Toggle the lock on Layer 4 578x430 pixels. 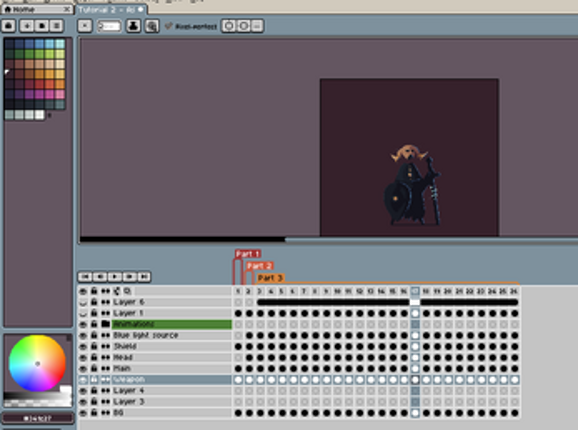pos(94,391)
